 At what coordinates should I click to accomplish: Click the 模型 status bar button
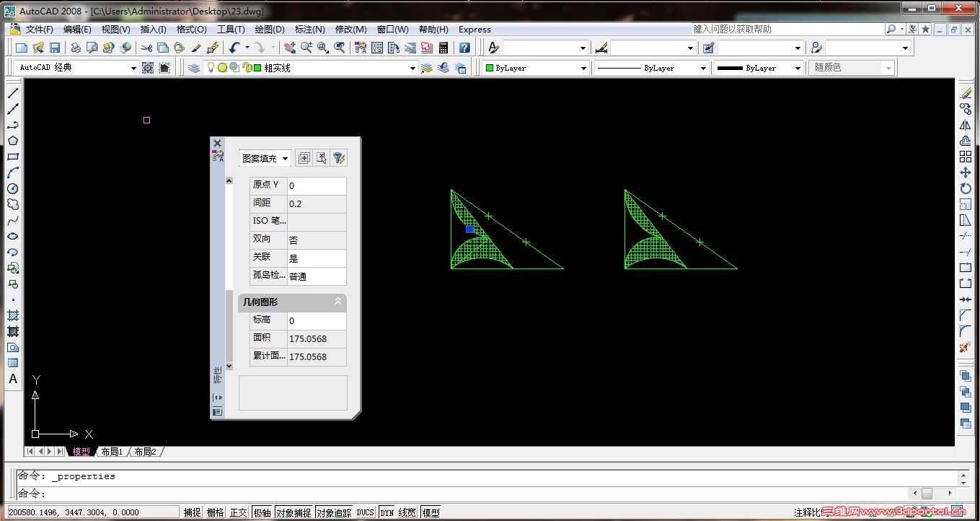click(431, 512)
